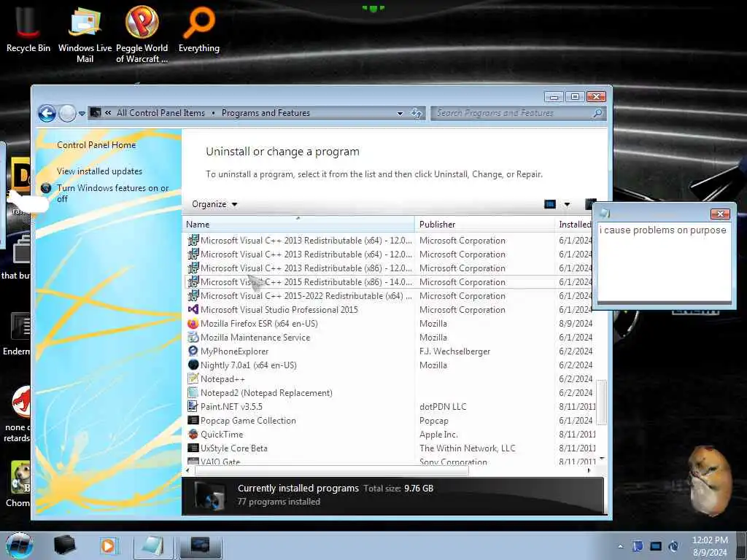Click the Popcap Game Collection icon
The width and height of the screenshot is (747, 560).
click(x=193, y=421)
